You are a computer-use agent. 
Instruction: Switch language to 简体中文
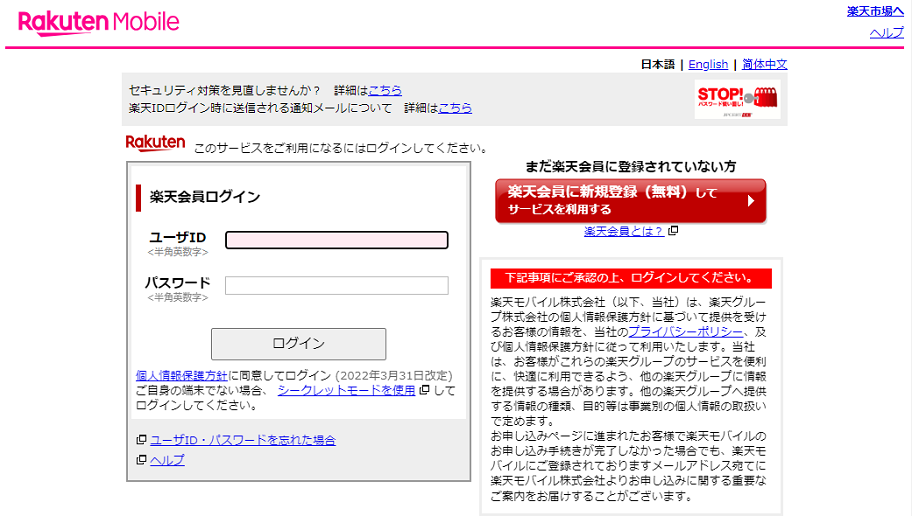[764, 64]
